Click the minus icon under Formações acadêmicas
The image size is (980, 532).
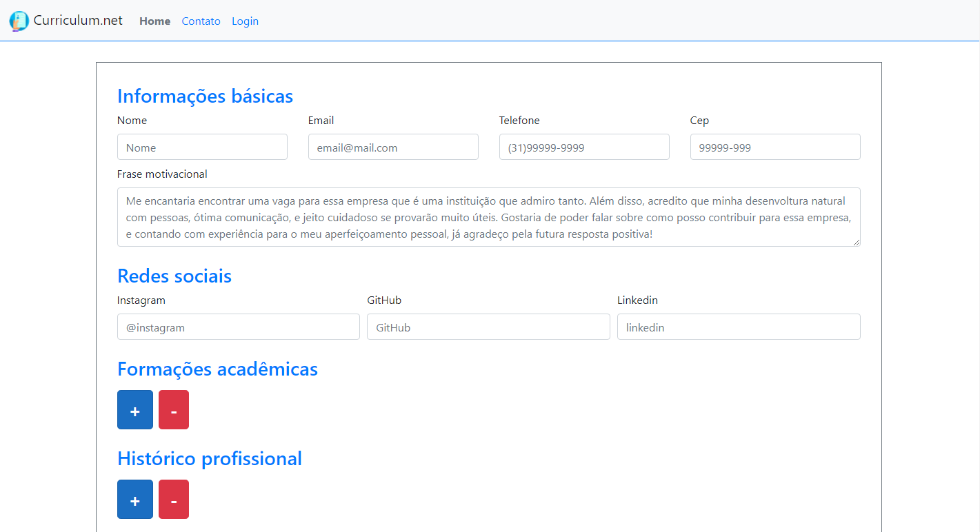pyautogui.click(x=173, y=409)
